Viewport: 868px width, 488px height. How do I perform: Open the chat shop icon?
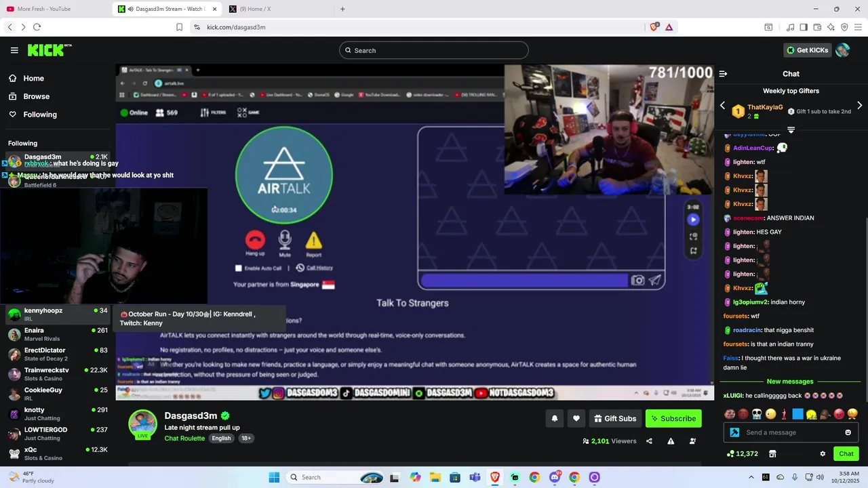click(772, 453)
